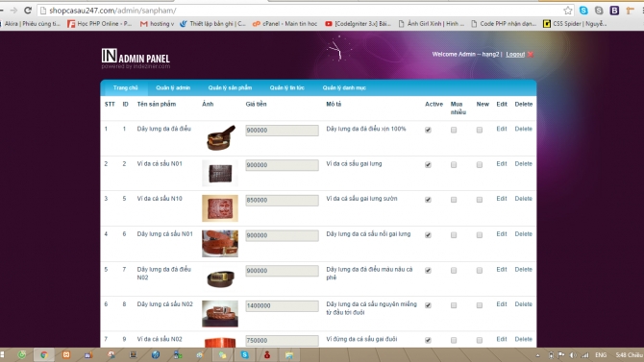Select the Trang chủ tab
This screenshot has height=362, width=644.
(x=125, y=87)
